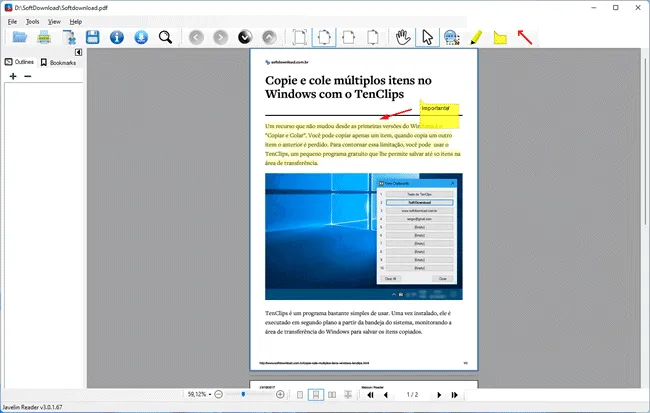
Task: Click the vertical scrollbar on the right
Action: click(645, 141)
